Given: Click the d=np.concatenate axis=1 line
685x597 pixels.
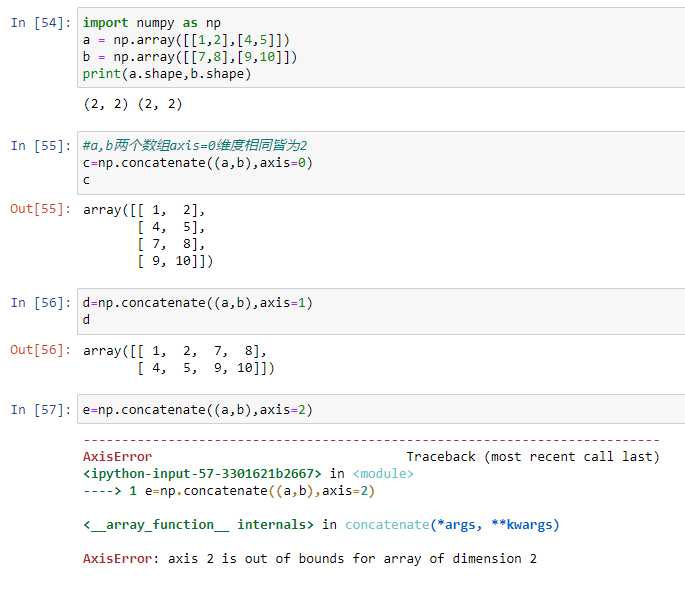Looking at the screenshot, I should click(197, 303).
